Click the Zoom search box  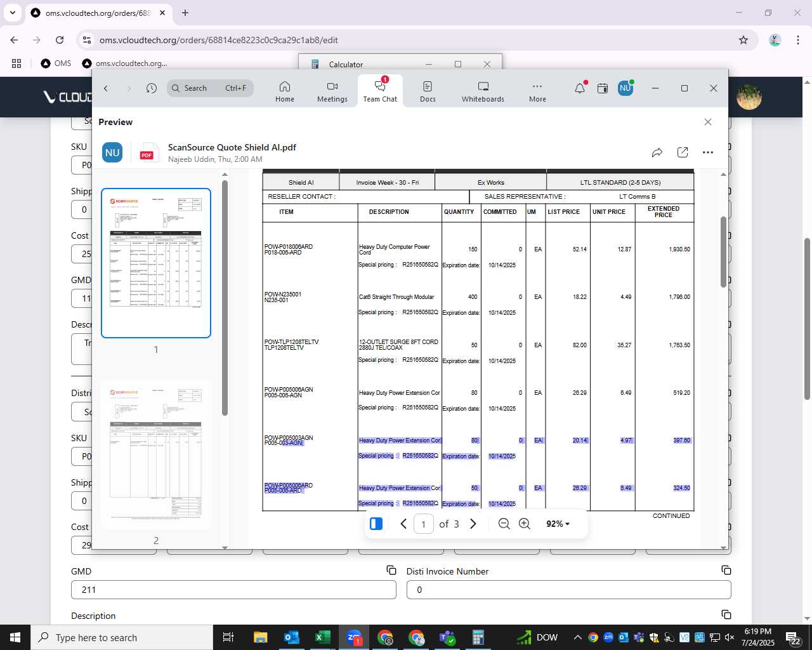[x=211, y=88]
